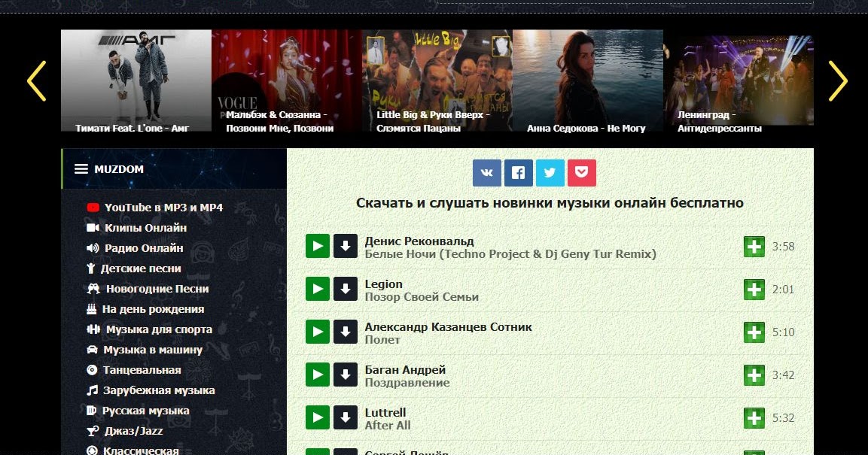Open Клипы Онлайн section
The height and width of the screenshot is (455, 868).
pyautogui.click(x=137, y=228)
